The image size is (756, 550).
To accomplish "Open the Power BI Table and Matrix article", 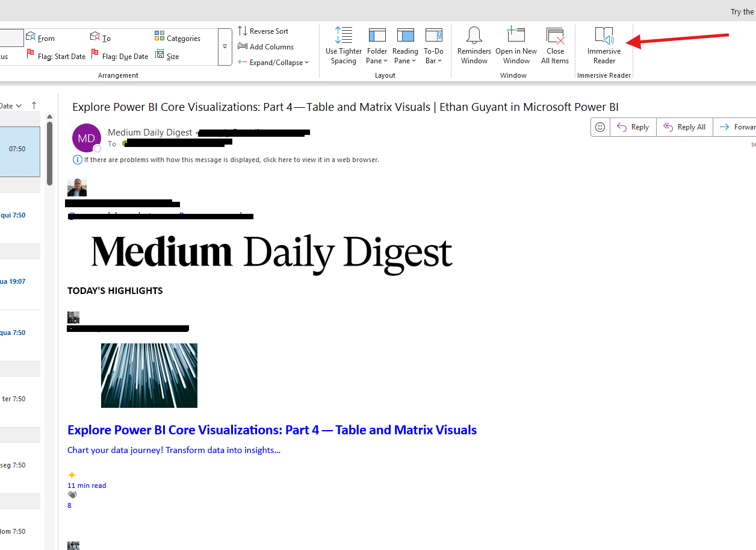I will (x=271, y=430).
